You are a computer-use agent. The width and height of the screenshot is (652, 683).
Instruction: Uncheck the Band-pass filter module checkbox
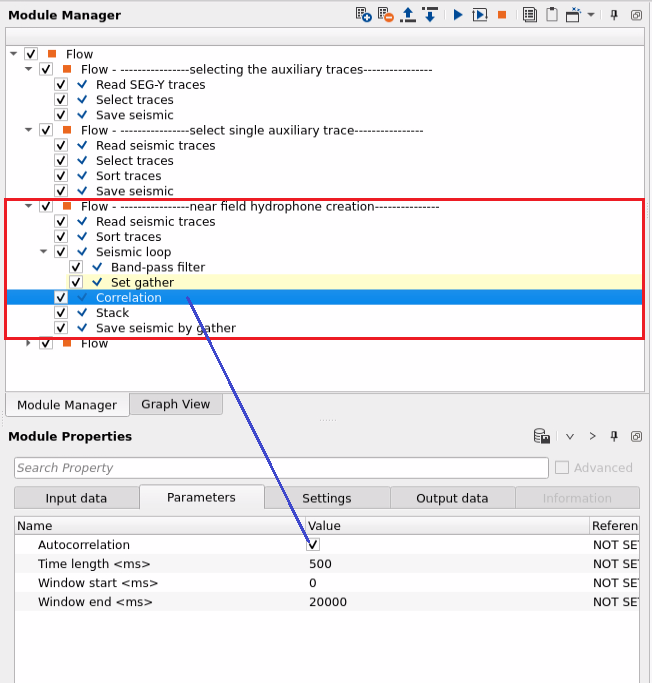(x=76, y=267)
